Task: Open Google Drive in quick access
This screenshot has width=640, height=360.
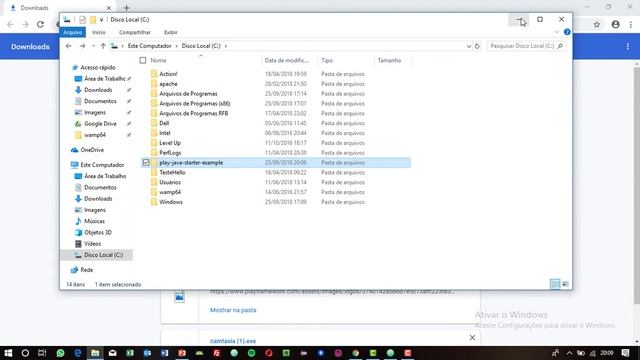Action: pos(100,124)
